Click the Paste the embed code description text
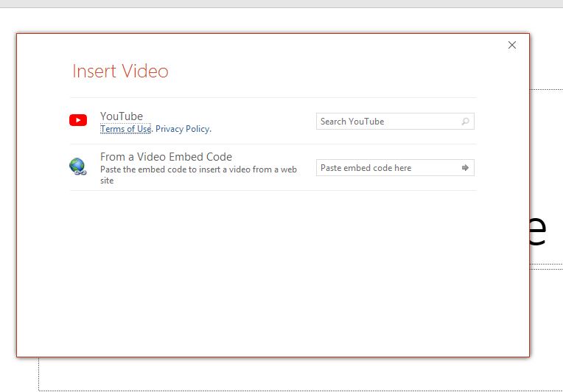The width and height of the screenshot is (563, 392). [x=198, y=175]
